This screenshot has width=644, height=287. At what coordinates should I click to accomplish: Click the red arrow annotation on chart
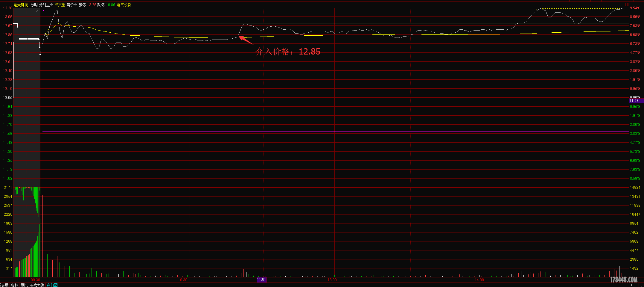pos(246,40)
